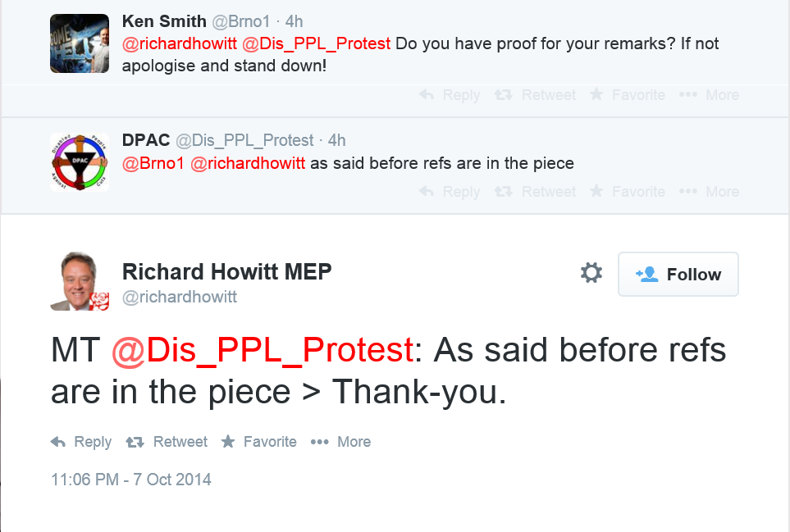Open the large @Dis_PPL_Protest mention in main tweet
This screenshot has height=532, width=790.
[x=263, y=350]
